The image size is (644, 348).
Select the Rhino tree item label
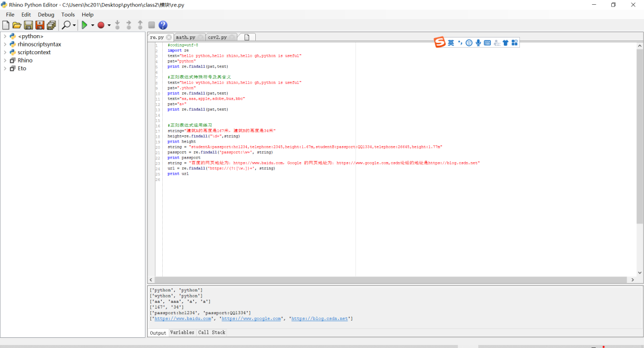pyautogui.click(x=25, y=60)
